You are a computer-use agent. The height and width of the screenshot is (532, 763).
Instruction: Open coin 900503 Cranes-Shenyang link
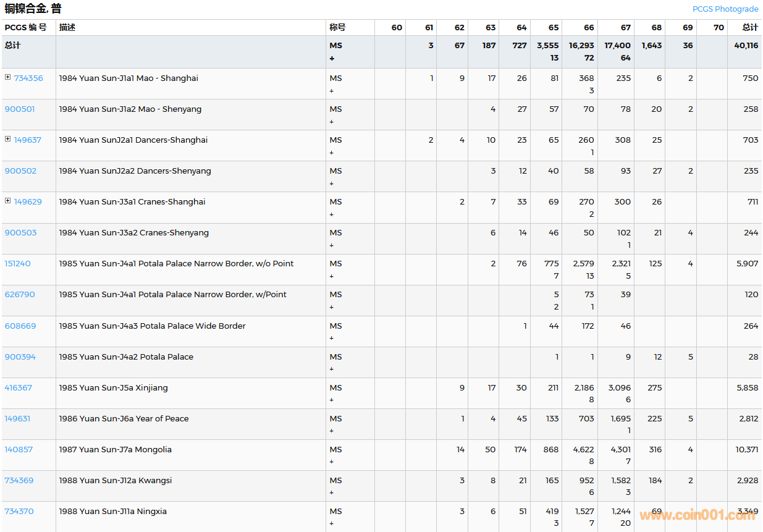point(20,233)
